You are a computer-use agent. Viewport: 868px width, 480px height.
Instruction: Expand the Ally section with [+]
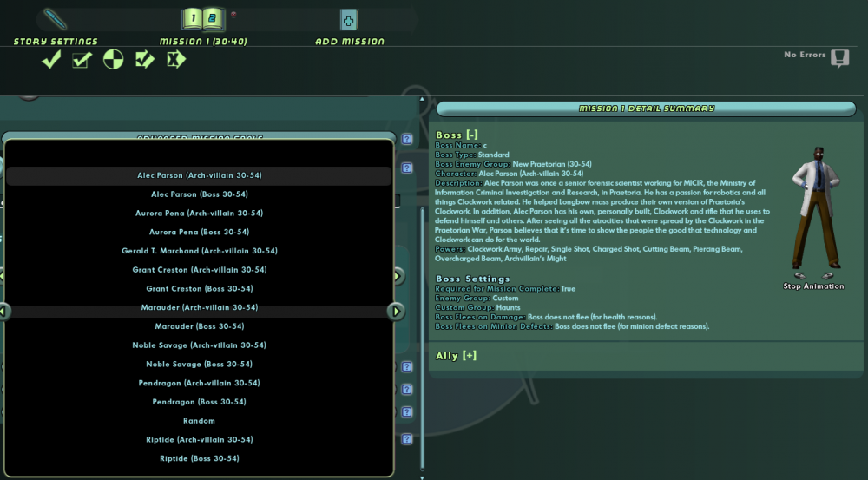tap(470, 356)
